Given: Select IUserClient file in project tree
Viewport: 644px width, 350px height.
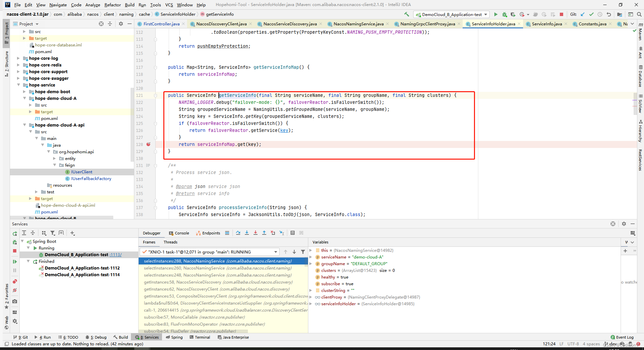Looking at the screenshot, I should coord(82,172).
